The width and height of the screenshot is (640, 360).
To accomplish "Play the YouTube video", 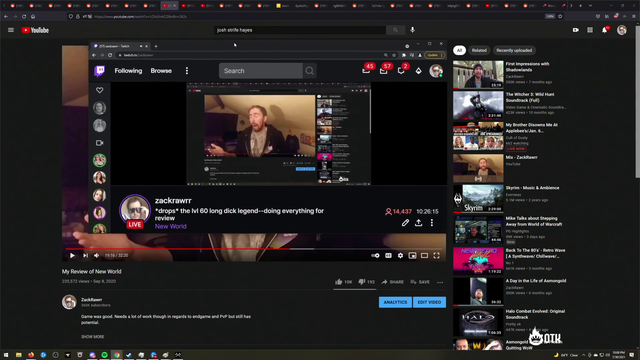I will pyautogui.click(x=72, y=256).
